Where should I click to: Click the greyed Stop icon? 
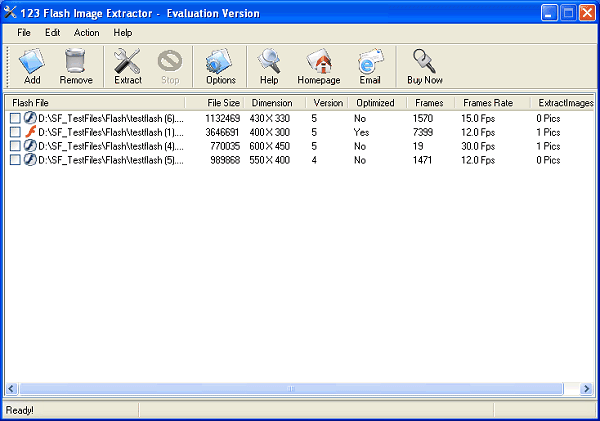[x=170, y=61]
